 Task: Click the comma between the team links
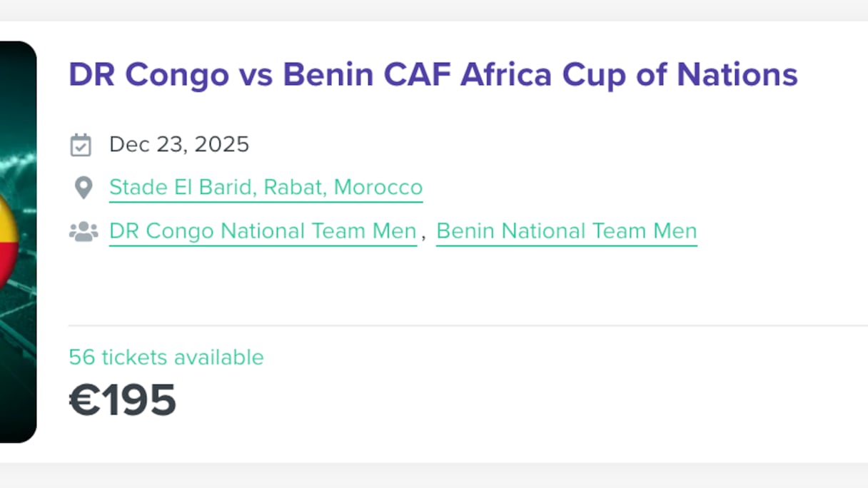click(423, 234)
